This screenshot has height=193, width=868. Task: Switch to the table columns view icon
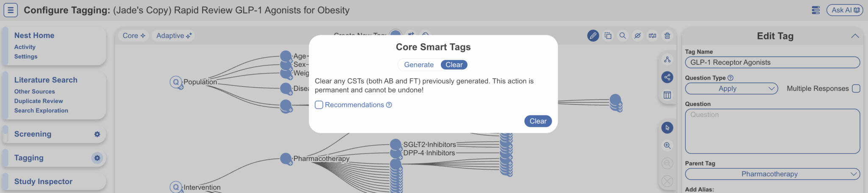coord(667,95)
